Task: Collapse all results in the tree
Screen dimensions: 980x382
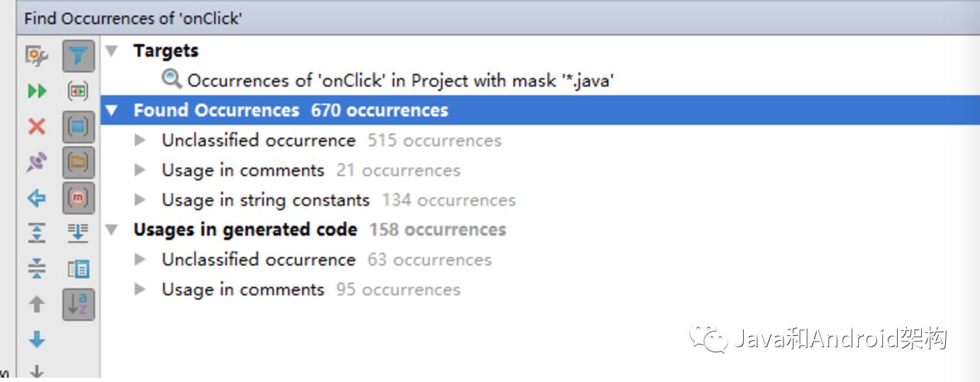Action: (37, 268)
